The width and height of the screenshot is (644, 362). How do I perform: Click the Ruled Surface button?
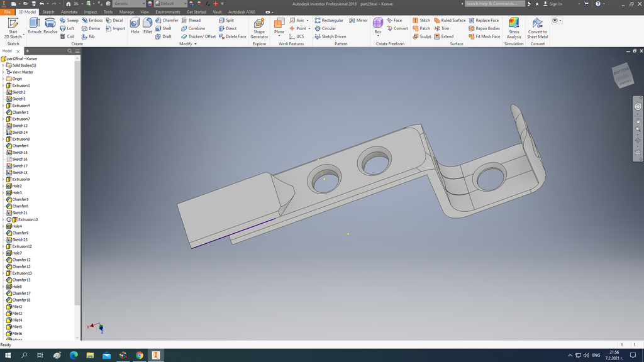(x=450, y=20)
